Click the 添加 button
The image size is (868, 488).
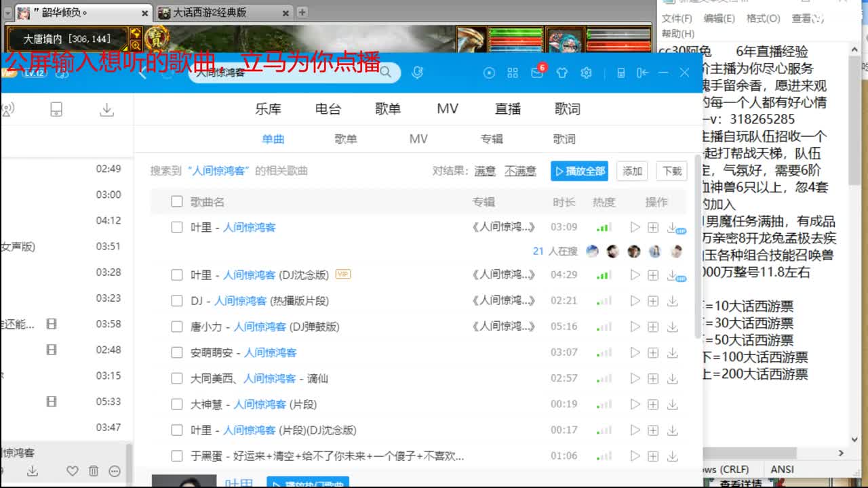tap(633, 171)
